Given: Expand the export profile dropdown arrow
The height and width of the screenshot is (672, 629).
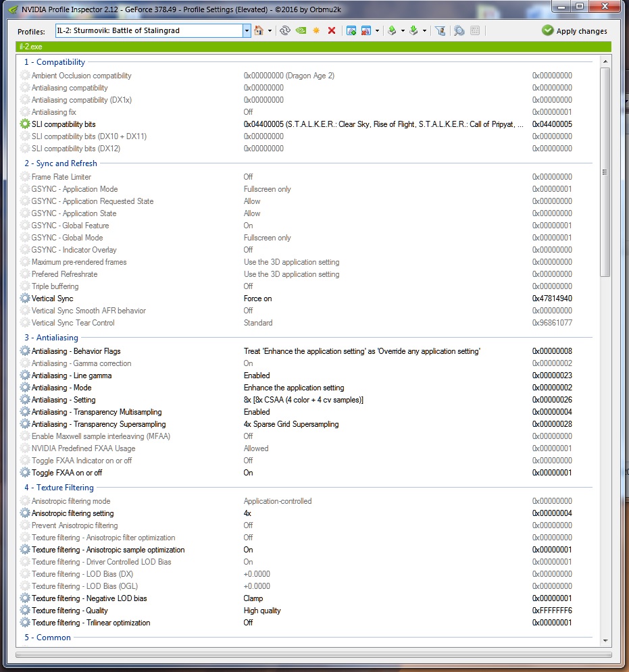Looking at the screenshot, I should point(403,31).
